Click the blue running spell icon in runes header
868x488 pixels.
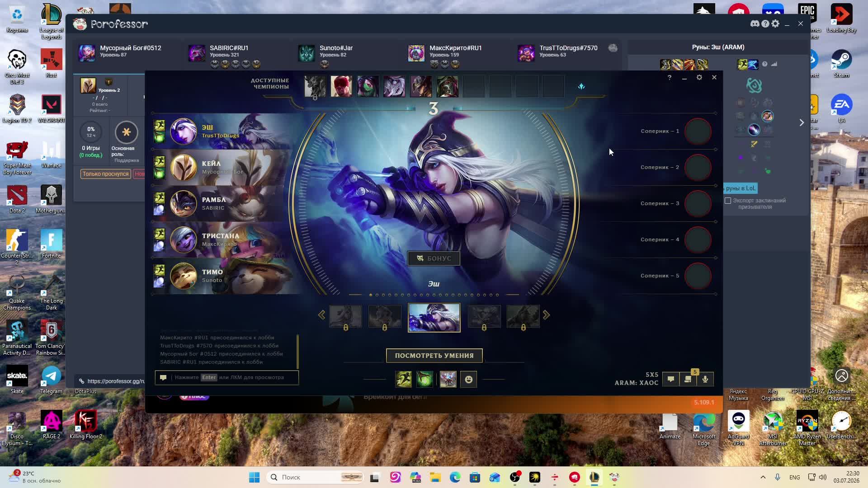pyautogui.click(x=753, y=65)
